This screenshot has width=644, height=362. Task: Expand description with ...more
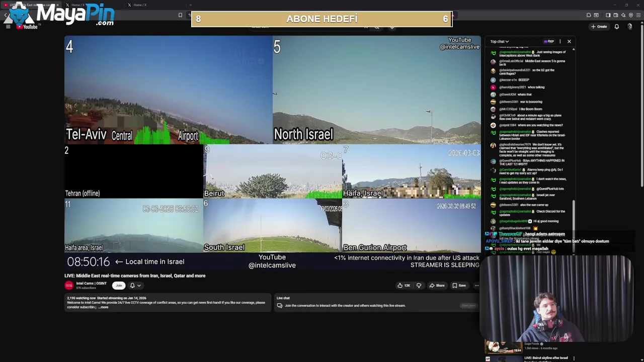pos(103,307)
